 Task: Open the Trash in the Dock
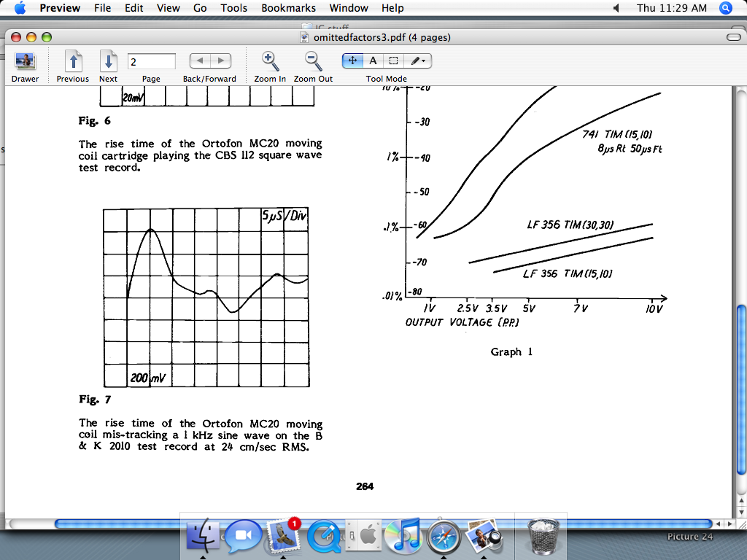pyautogui.click(x=543, y=536)
